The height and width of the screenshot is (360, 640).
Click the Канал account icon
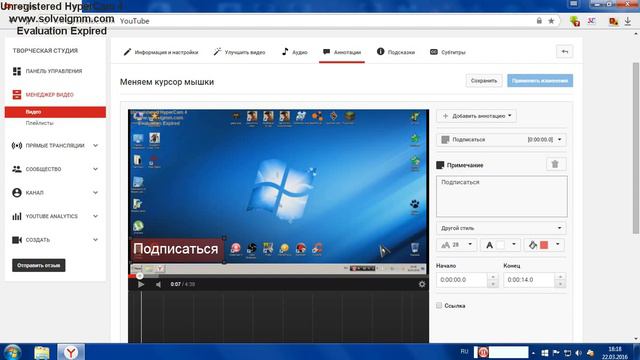coord(17,193)
